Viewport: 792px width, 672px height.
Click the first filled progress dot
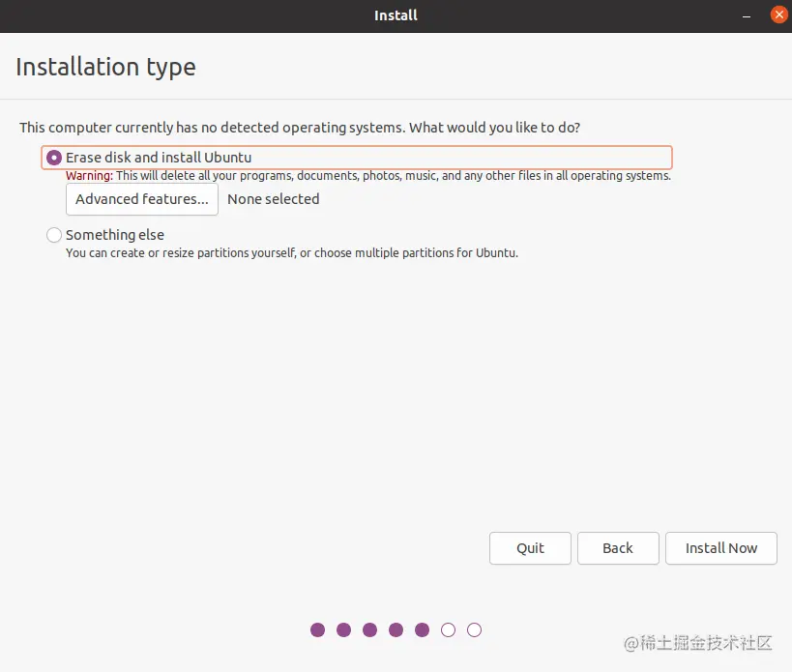tap(318, 630)
